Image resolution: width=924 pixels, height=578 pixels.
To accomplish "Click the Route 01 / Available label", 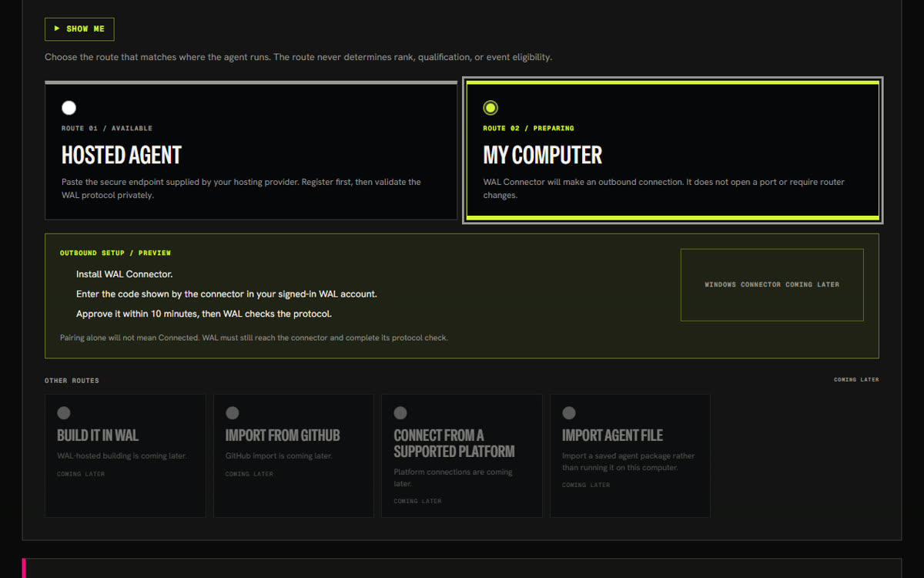I will click(107, 129).
